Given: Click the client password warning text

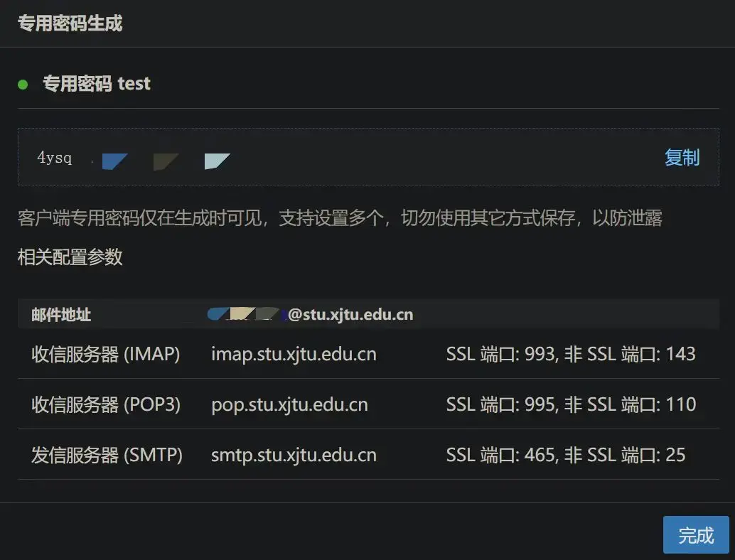Looking at the screenshot, I should pos(340,218).
